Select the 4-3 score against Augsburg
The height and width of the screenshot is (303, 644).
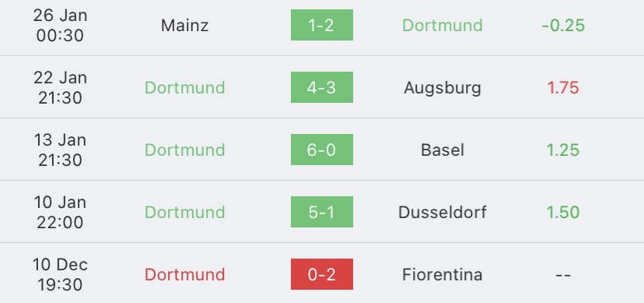pyautogui.click(x=321, y=87)
